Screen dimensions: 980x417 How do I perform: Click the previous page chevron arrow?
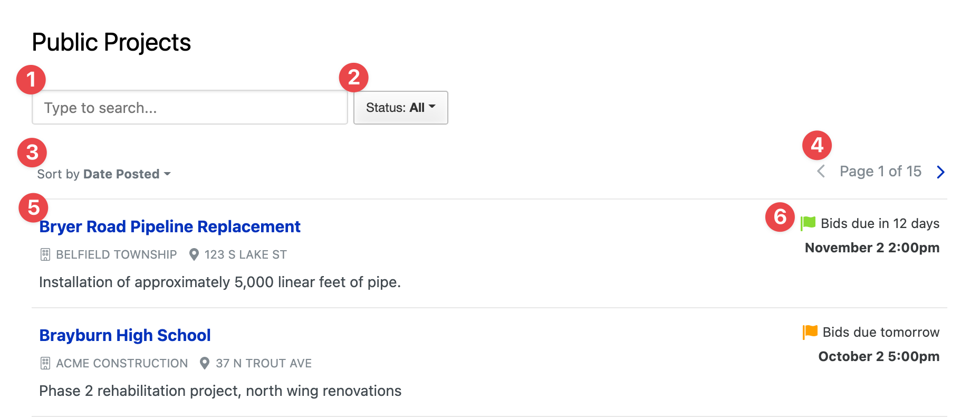(x=821, y=171)
